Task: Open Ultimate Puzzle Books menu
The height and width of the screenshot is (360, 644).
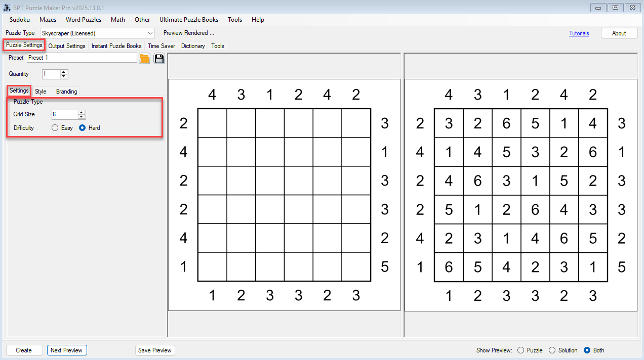Action: (x=189, y=20)
